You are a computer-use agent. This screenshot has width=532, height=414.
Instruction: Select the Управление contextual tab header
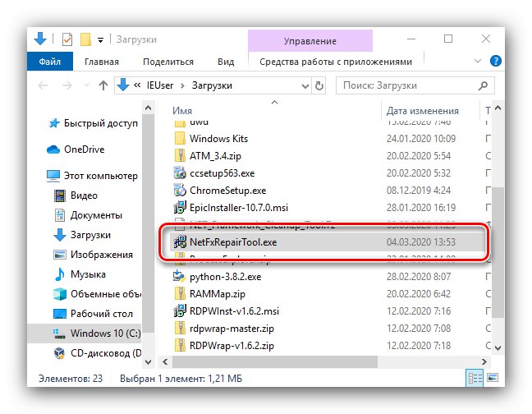310,41
